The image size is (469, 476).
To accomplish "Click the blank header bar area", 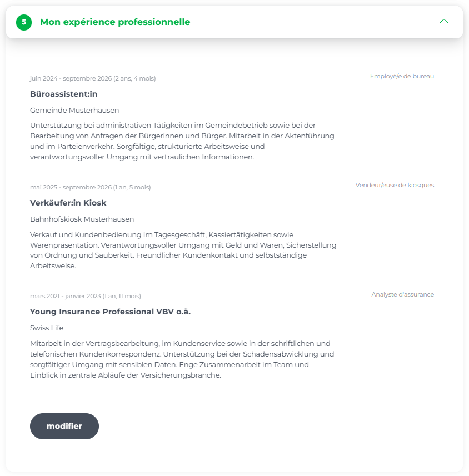I will [311, 22].
